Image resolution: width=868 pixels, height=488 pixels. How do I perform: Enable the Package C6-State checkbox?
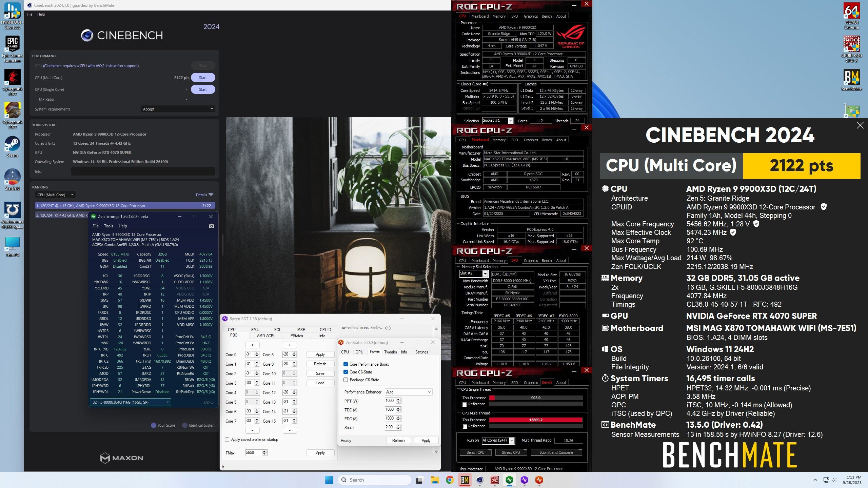[x=346, y=380]
